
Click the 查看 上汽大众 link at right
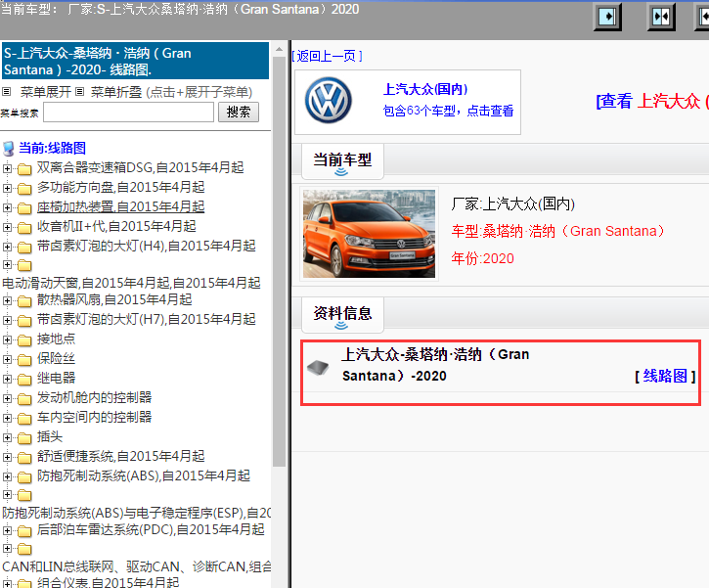click(x=652, y=101)
